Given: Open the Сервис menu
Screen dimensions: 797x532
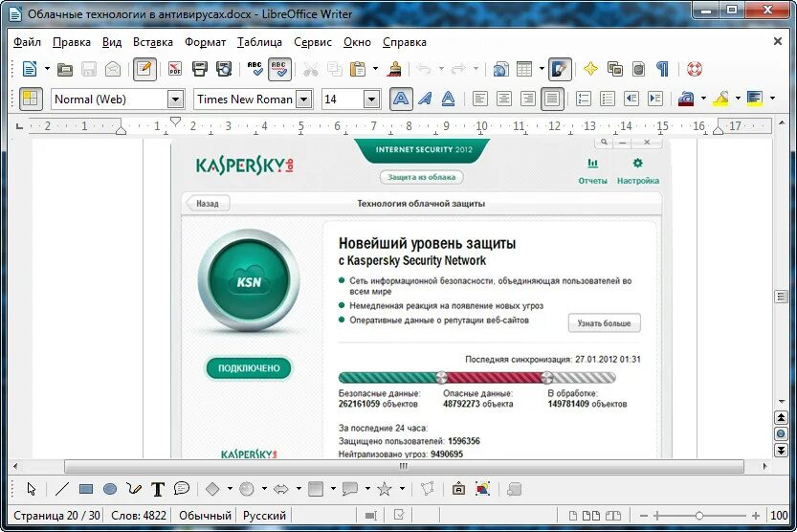Looking at the screenshot, I should click(313, 42).
